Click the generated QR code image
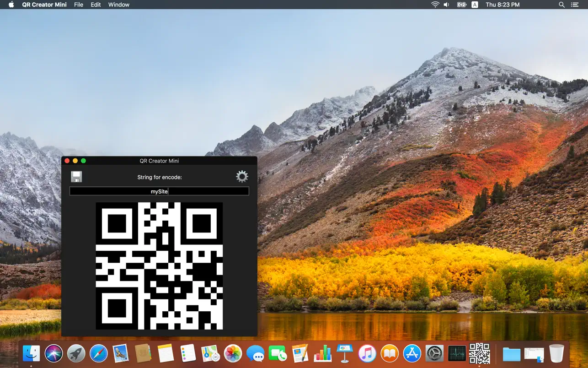Screen dimensions: 588x368 159,265
